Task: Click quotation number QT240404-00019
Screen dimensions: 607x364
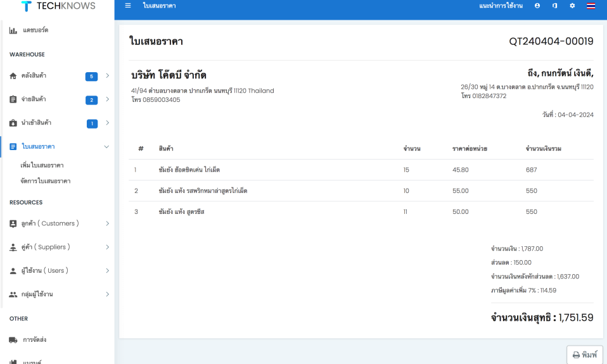Action: pos(551,41)
